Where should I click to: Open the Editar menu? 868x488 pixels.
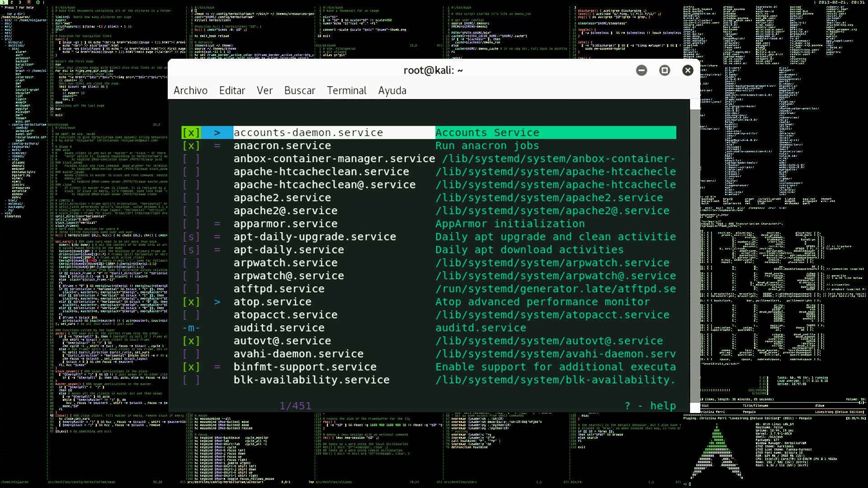coord(232,90)
